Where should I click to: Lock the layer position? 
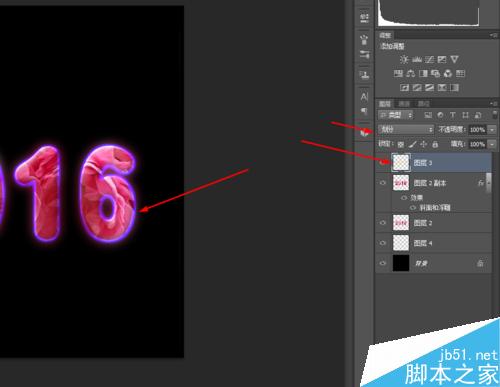coord(424,144)
